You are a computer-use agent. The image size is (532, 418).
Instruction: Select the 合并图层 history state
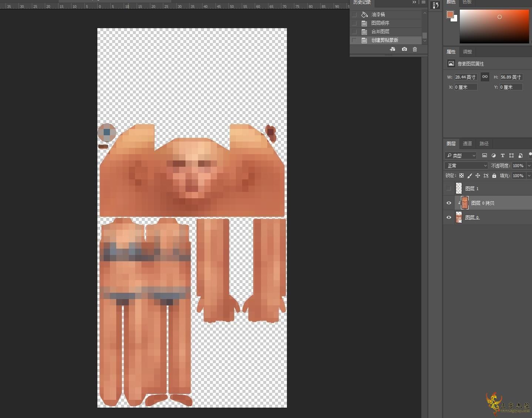pyautogui.click(x=386, y=31)
